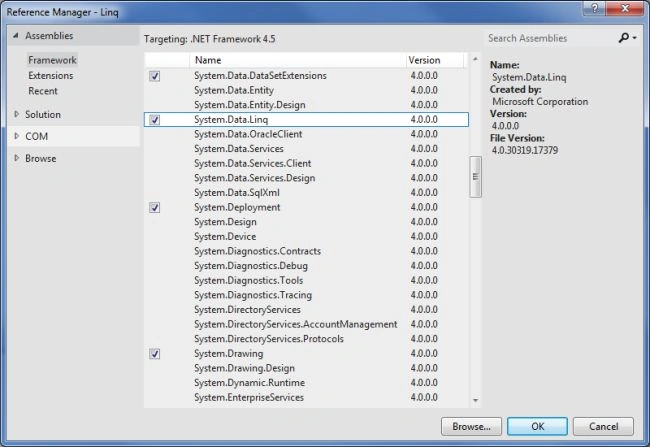This screenshot has width=650, height=447.
Task: Select System.Diagnostics.Tools row
Action: click(306, 280)
